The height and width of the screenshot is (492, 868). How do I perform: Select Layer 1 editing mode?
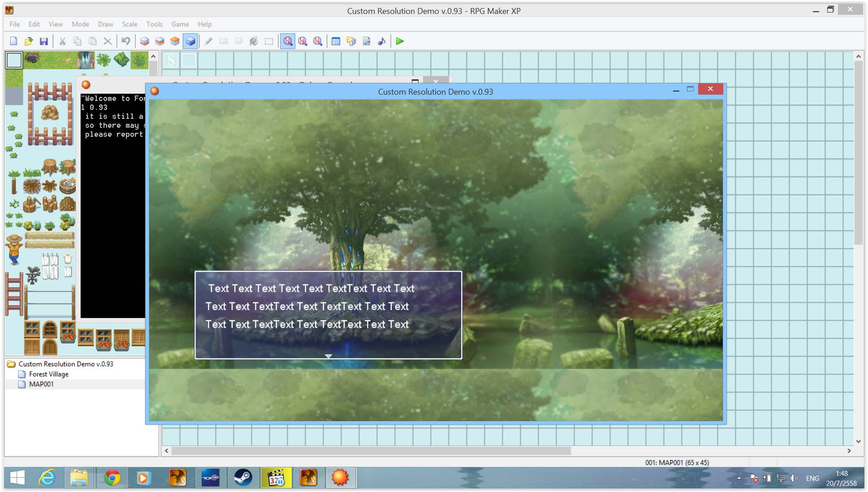(x=144, y=41)
